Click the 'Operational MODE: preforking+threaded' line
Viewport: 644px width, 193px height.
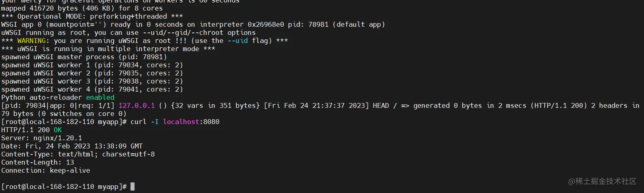[x=86, y=16]
